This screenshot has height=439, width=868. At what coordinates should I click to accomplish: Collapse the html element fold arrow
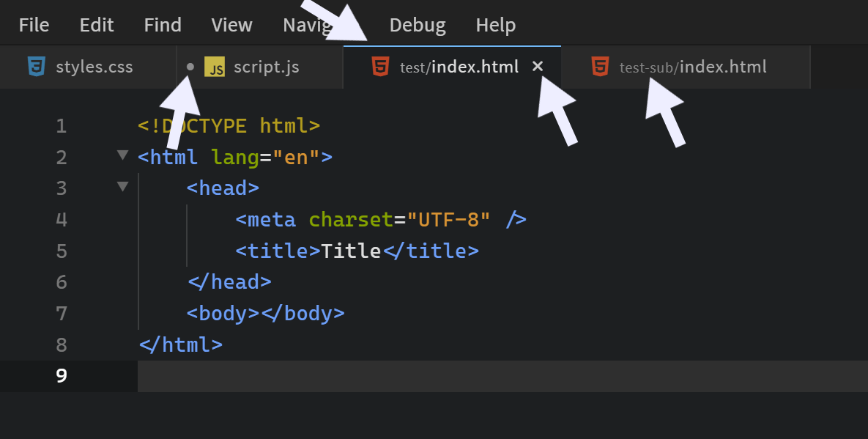122,155
